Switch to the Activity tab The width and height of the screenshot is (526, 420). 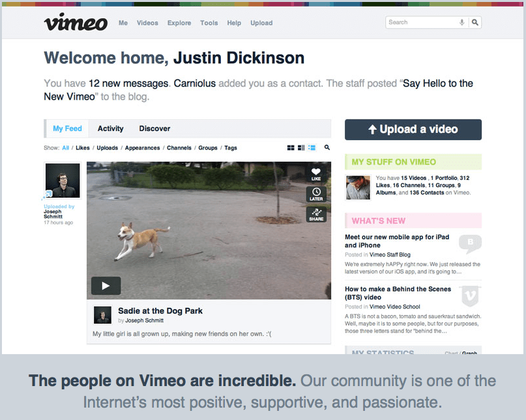point(110,128)
